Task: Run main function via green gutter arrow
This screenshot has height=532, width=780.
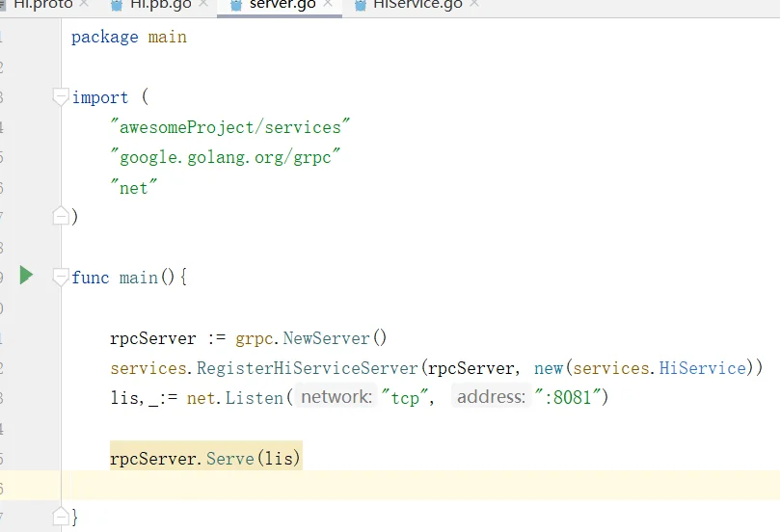Action: pos(26,276)
